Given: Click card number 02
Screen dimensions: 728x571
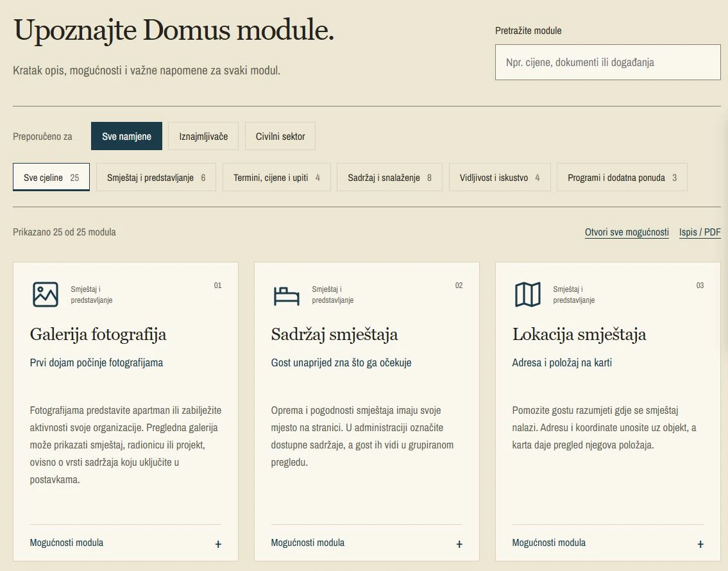Looking at the screenshot, I should 459,285.
